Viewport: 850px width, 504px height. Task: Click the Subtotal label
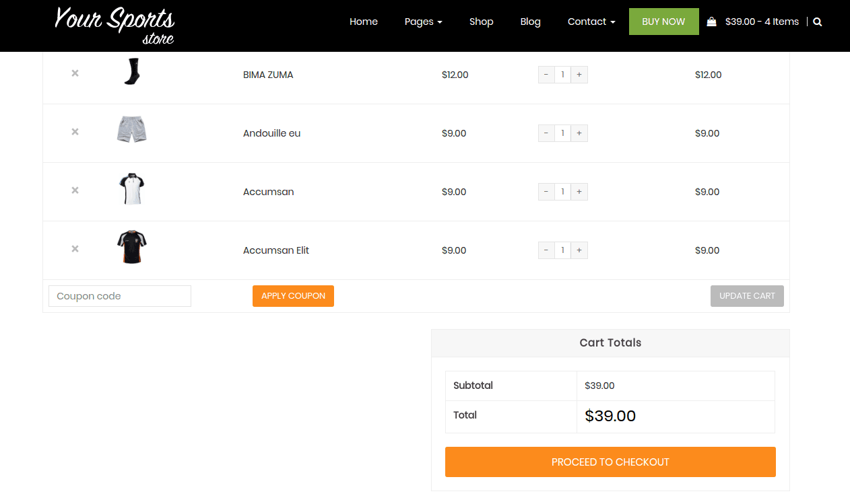coord(473,386)
